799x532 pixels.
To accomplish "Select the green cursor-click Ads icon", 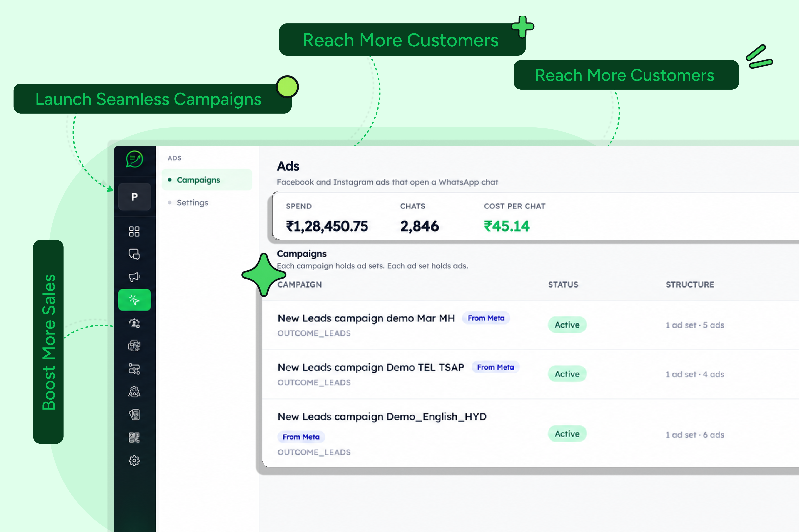I will 135,300.
